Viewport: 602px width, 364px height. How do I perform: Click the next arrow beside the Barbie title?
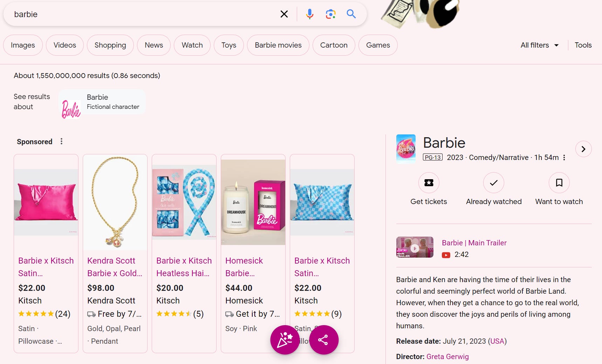pyautogui.click(x=583, y=149)
